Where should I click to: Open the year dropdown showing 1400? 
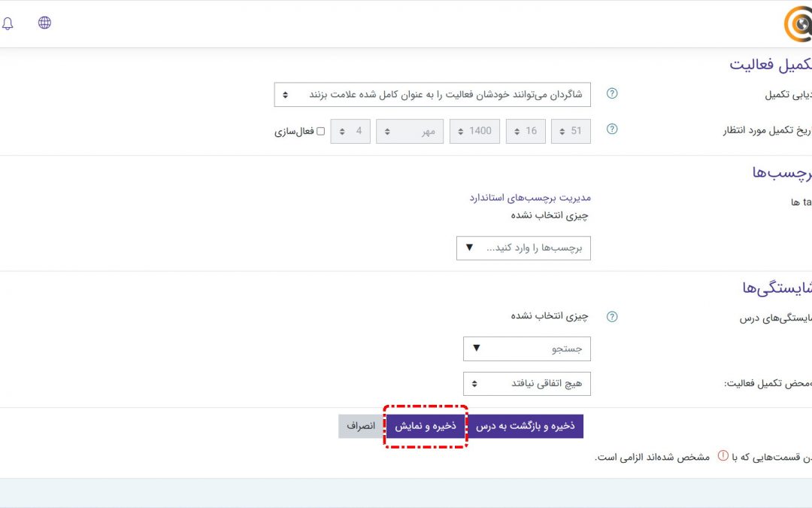(474, 131)
